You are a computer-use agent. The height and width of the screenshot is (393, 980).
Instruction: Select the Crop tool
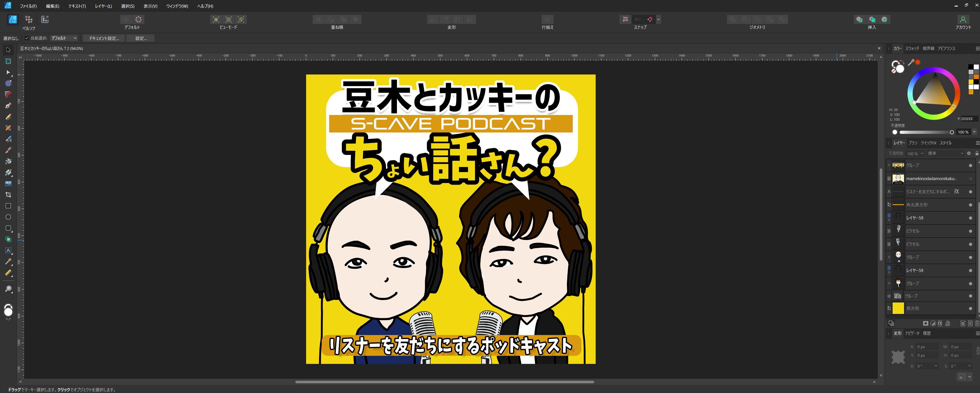point(8,195)
